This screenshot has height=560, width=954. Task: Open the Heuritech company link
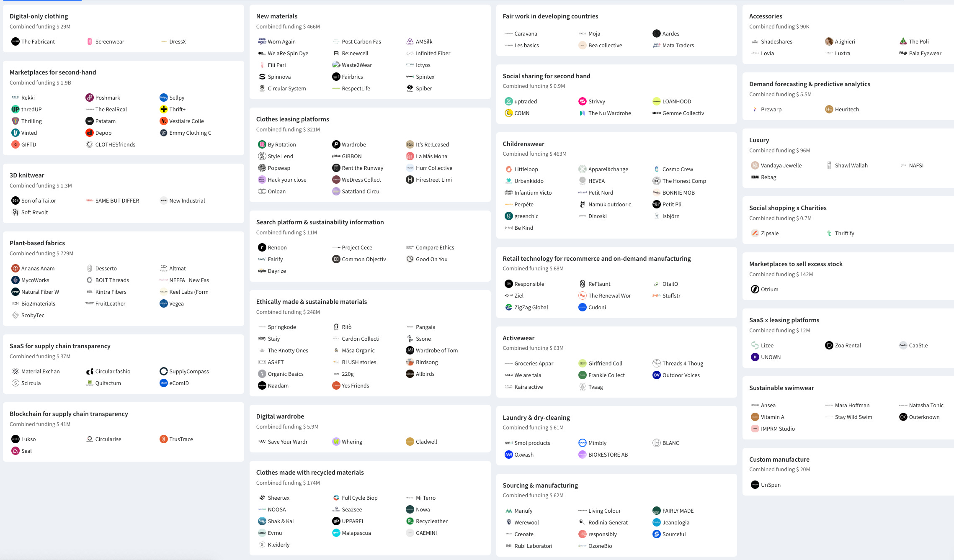click(847, 109)
